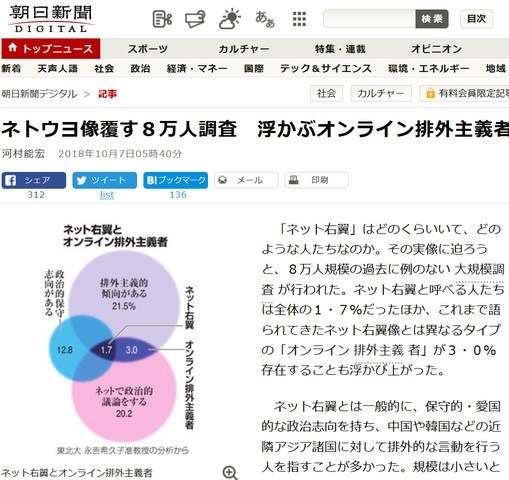Click the Facebook share count 312
Screen dimensions: 509x480
click(36, 195)
